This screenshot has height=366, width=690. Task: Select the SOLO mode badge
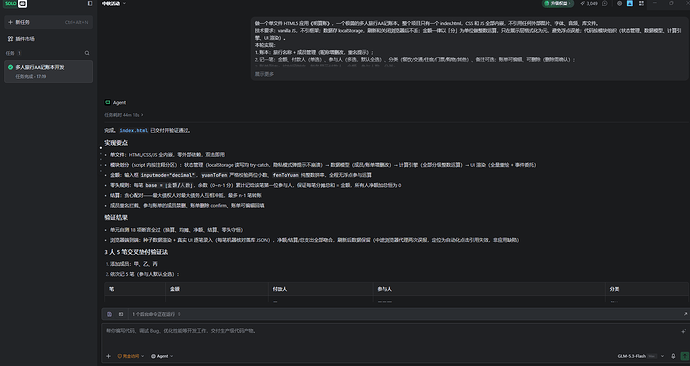[11, 4]
